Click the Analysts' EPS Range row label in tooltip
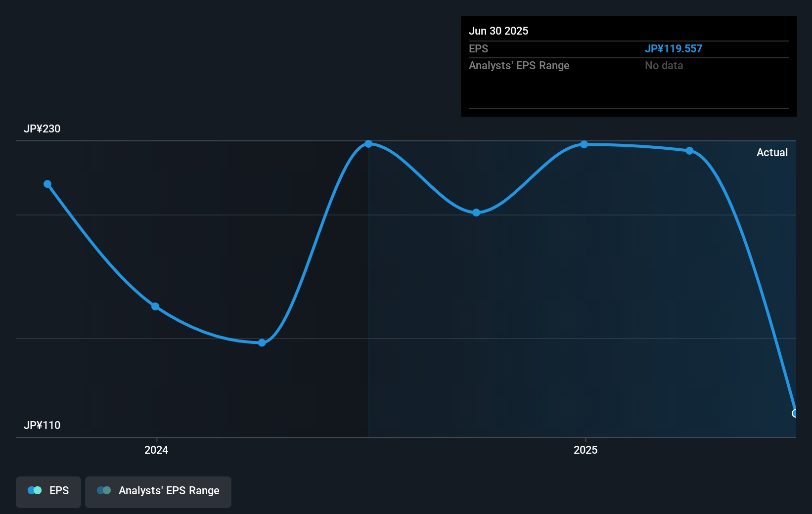This screenshot has width=812, height=514. pos(519,65)
